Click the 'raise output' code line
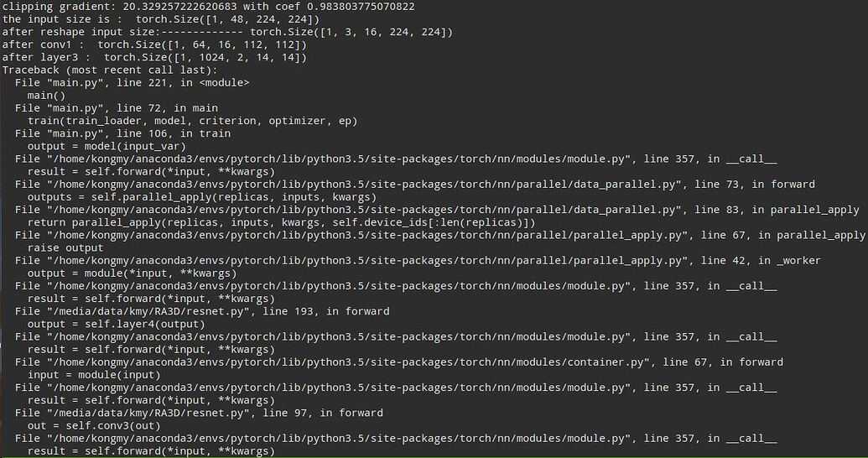This screenshot has width=868, height=458. pos(65,247)
